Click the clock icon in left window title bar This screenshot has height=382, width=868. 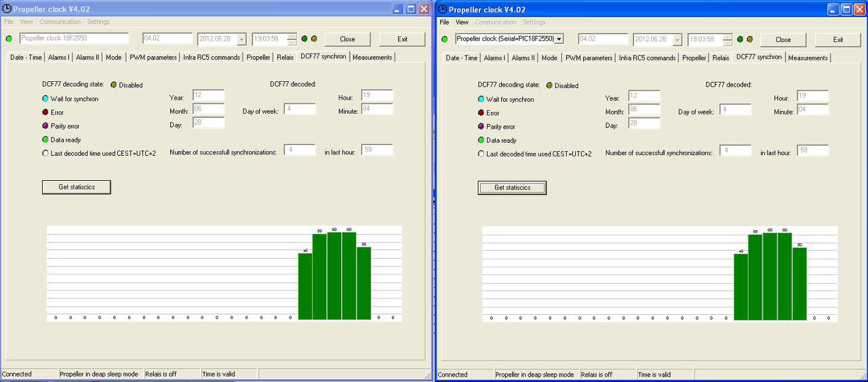(7, 9)
